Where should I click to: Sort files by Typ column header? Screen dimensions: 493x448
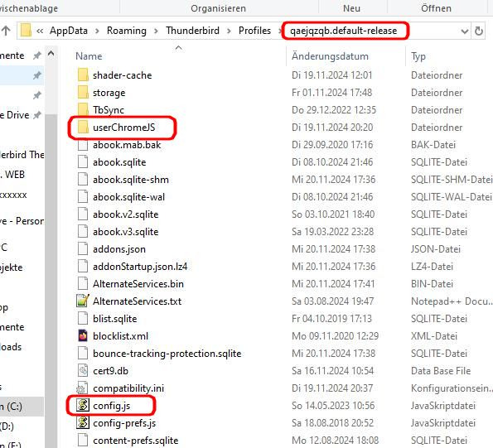(418, 56)
